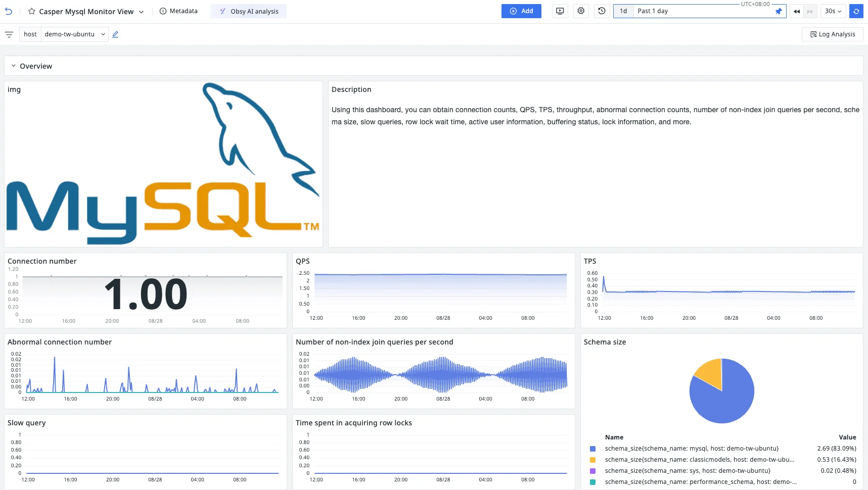The height and width of the screenshot is (490, 868).
Task: Open the filter list icon
Action: point(9,34)
